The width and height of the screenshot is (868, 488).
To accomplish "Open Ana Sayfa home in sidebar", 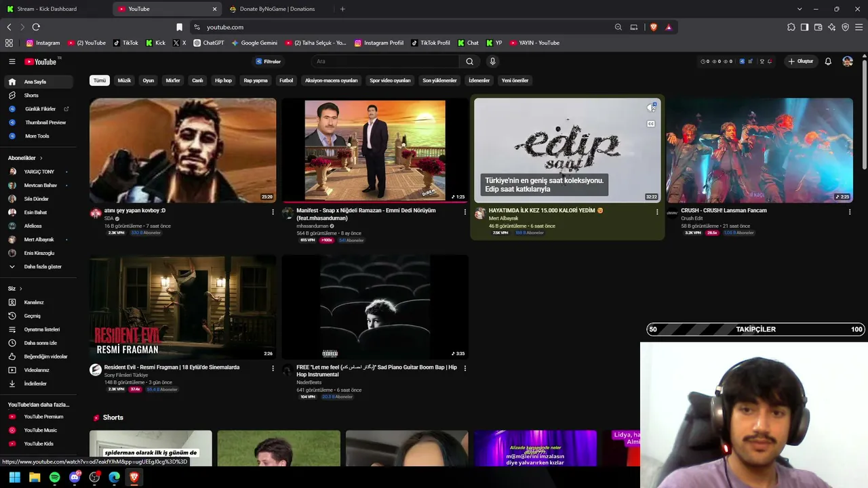I will click(x=38, y=82).
